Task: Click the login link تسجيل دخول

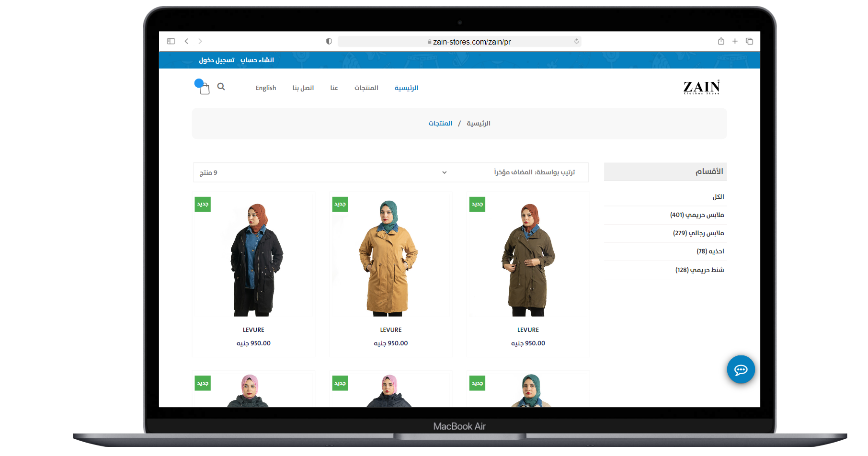Action: (x=217, y=60)
